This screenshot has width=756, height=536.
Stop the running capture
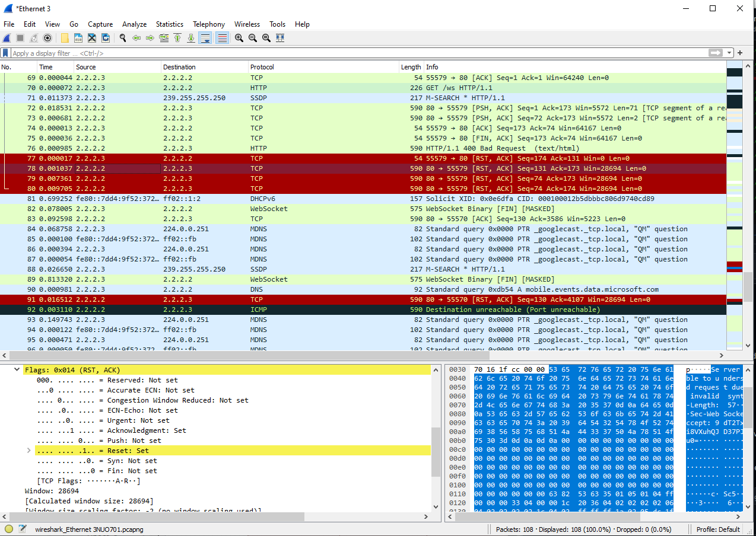20,38
